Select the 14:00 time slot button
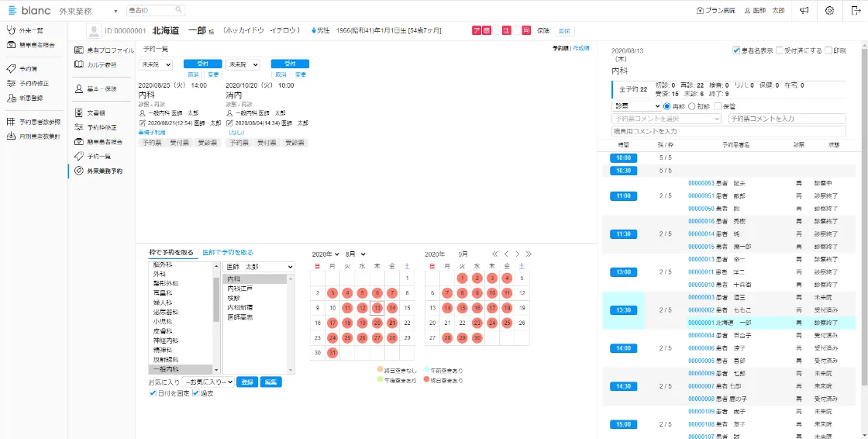 623,348
